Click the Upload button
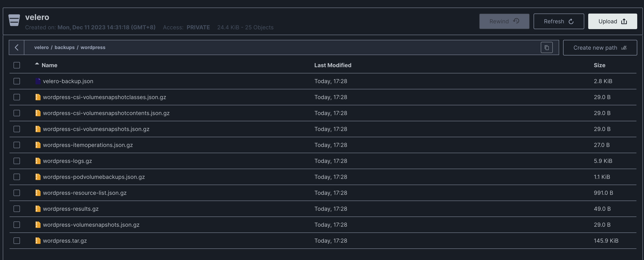The width and height of the screenshot is (644, 260). point(612,22)
